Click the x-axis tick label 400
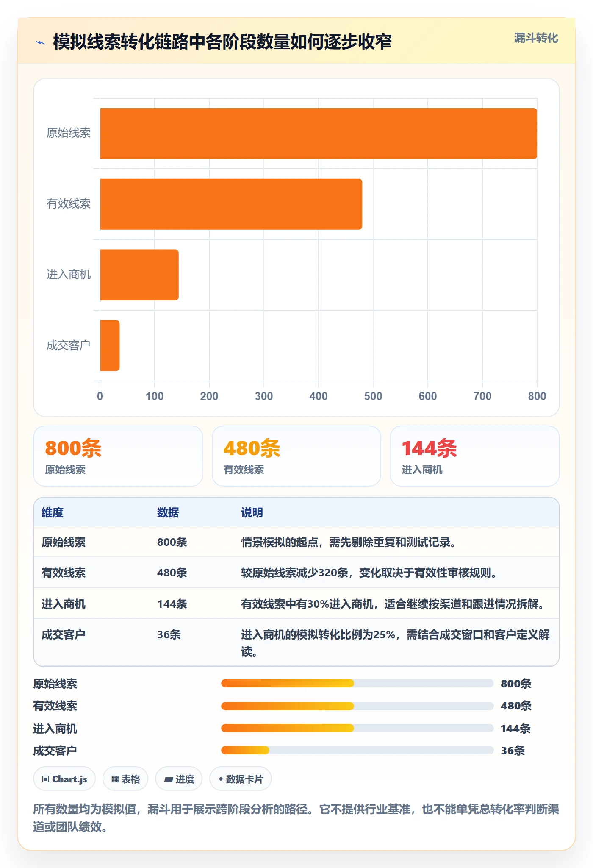The image size is (593, 868). 319,396
